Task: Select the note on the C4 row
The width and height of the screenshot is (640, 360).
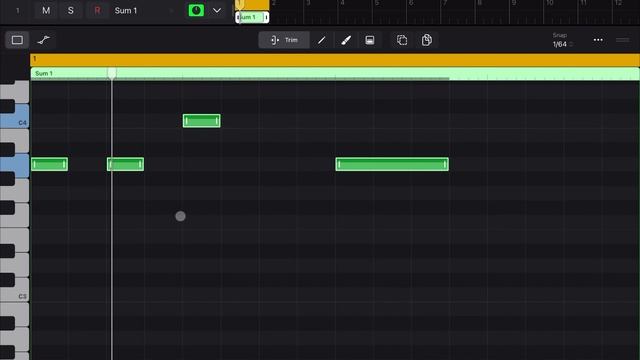Action: coord(202,121)
